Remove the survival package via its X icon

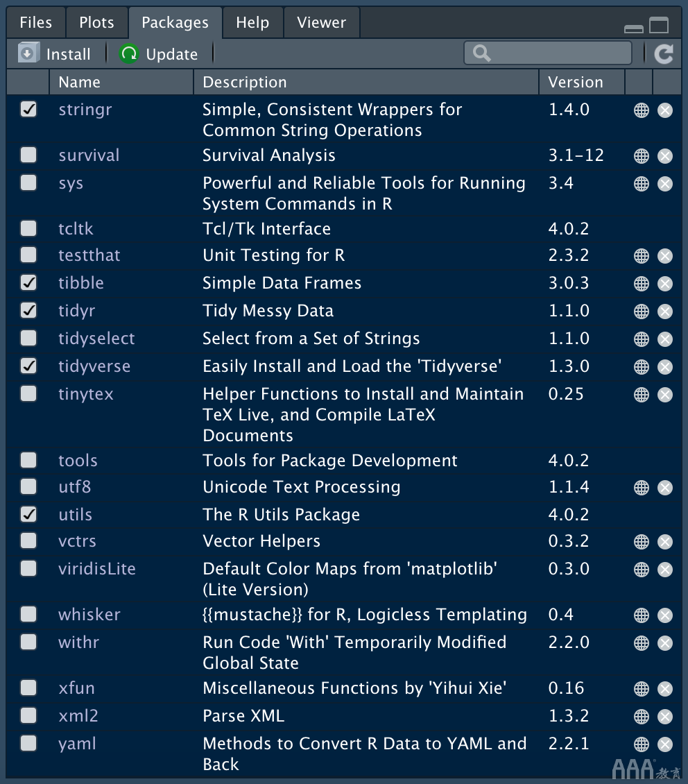coord(665,156)
